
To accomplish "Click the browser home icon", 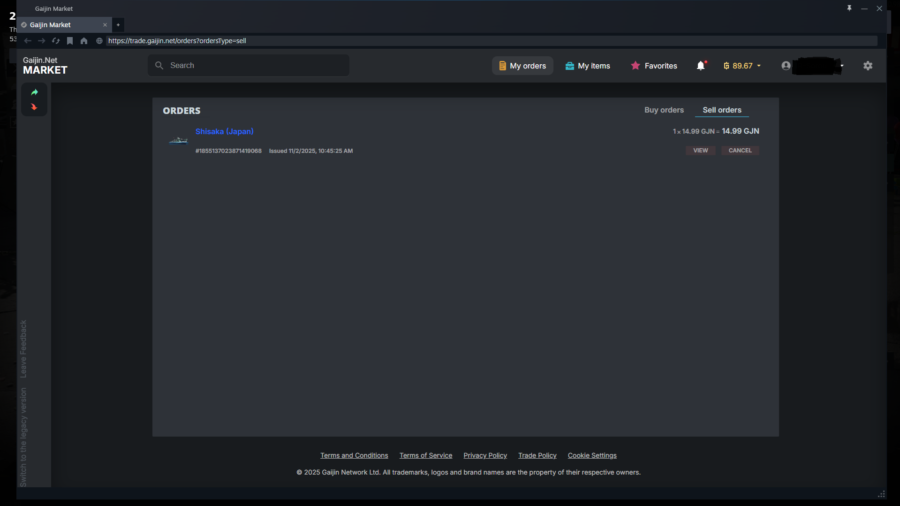I will (x=84, y=41).
